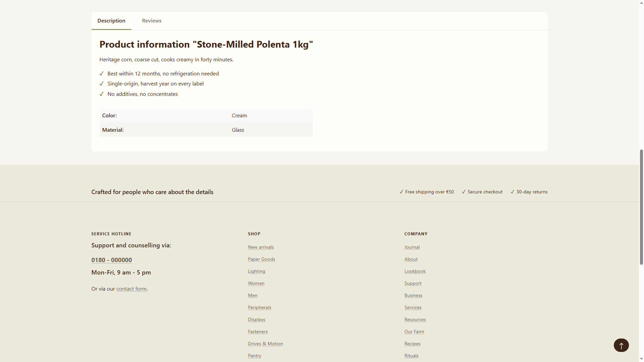
Task: Visit the Women category link
Action: [x=256, y=284]
